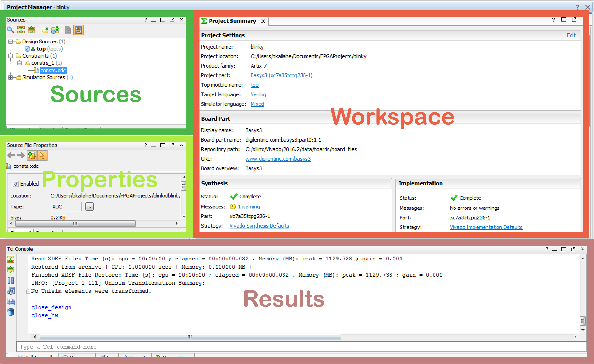Click the Tcl command input field
The width and height of the screenshot is (594, 364).
pyautogui.click(x=301, y=347)
